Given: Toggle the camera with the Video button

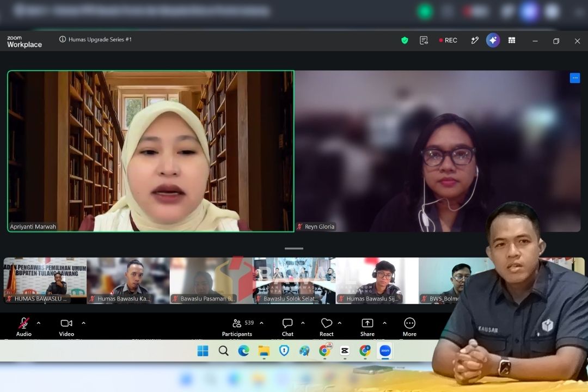Looking at the screenshot, I should (x=66, y=327).
